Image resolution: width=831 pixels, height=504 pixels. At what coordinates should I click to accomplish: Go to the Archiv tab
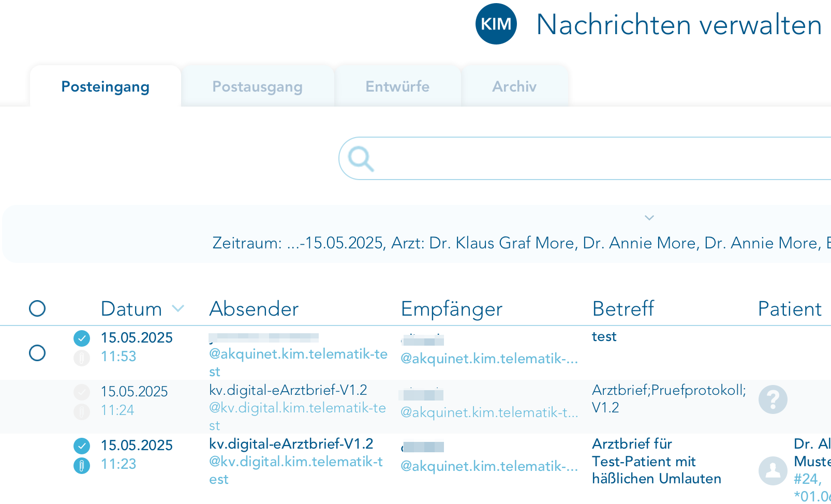514,86
